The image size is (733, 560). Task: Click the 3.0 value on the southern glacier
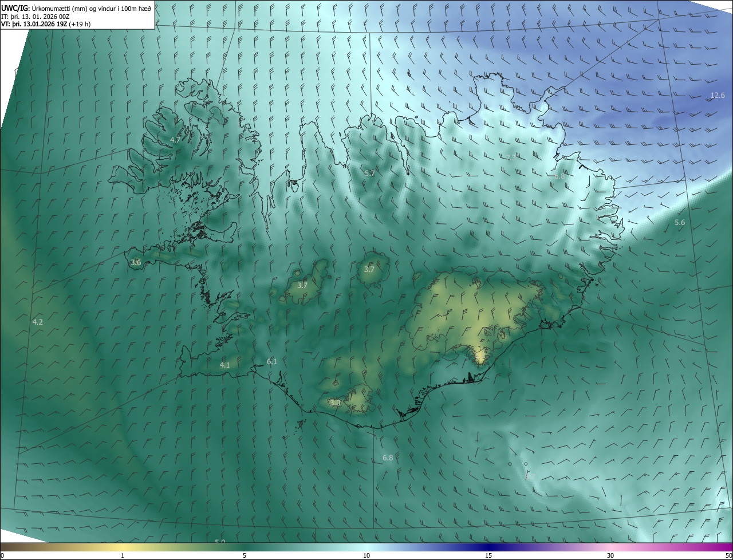[x=336, y=403]
